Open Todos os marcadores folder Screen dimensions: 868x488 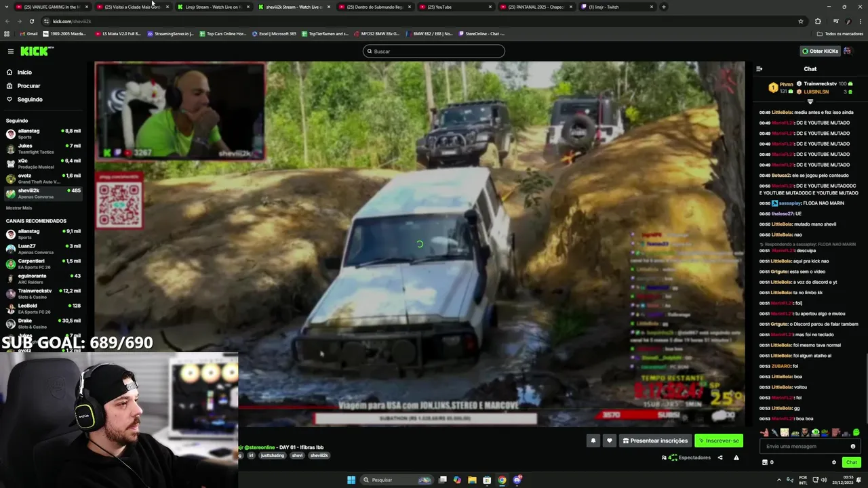(840, 33)
